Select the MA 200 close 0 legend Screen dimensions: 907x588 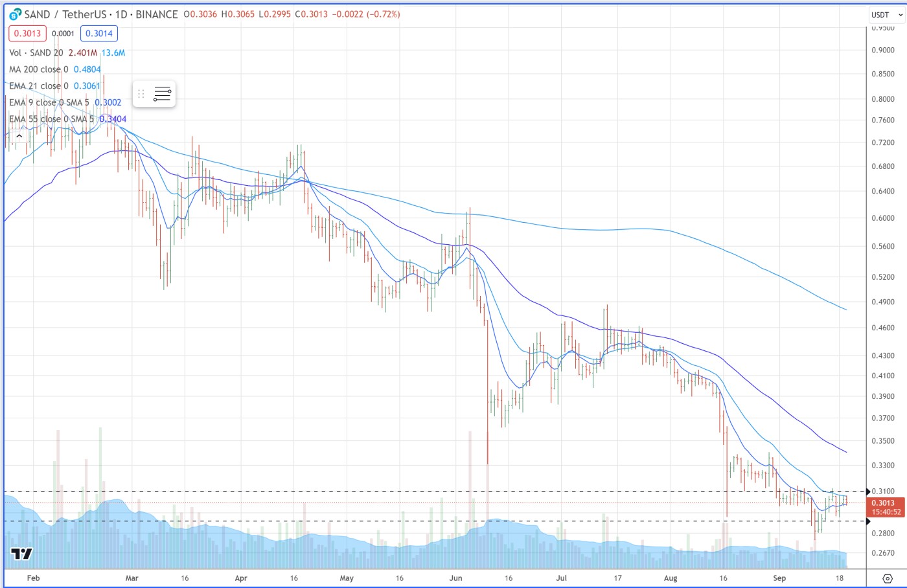tap(39, 69)
